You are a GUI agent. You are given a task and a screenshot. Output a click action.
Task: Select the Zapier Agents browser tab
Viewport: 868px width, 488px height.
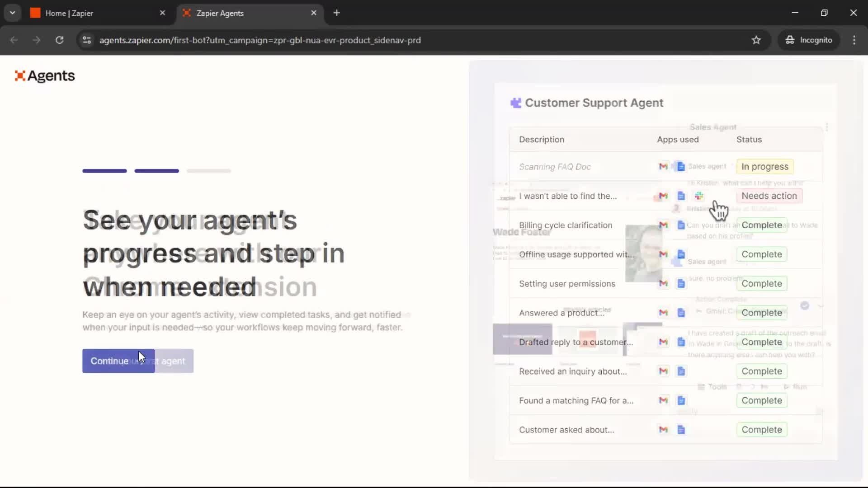(x=250, y=13)
